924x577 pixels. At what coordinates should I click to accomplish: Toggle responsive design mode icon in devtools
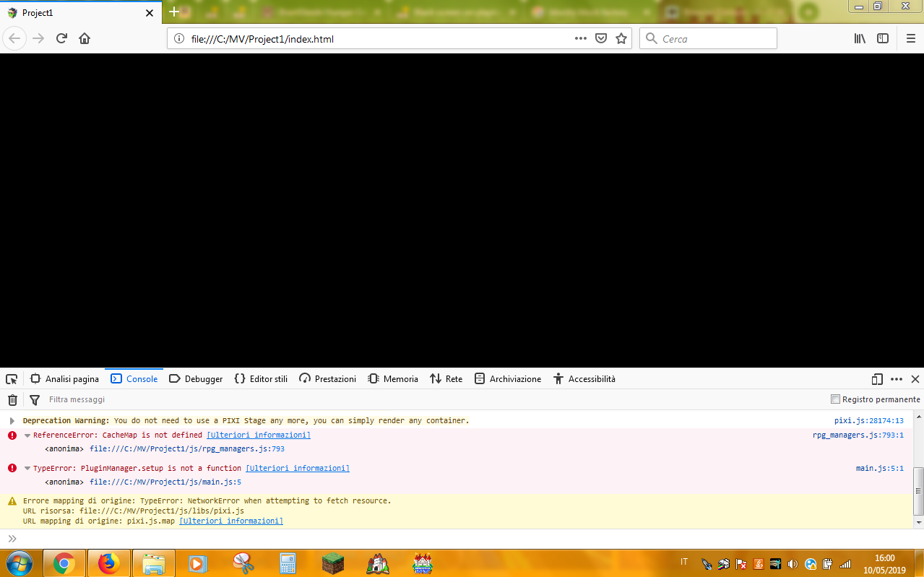tap(877, 379)
